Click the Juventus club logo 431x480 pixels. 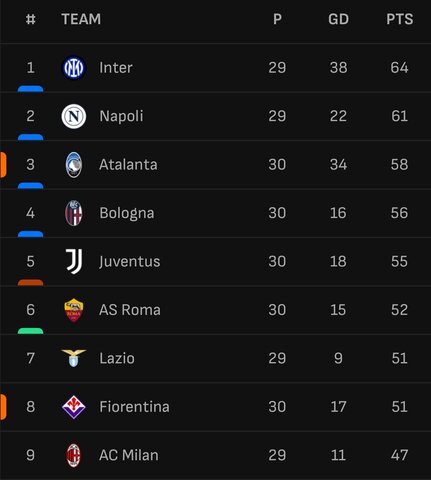point(74,262)
